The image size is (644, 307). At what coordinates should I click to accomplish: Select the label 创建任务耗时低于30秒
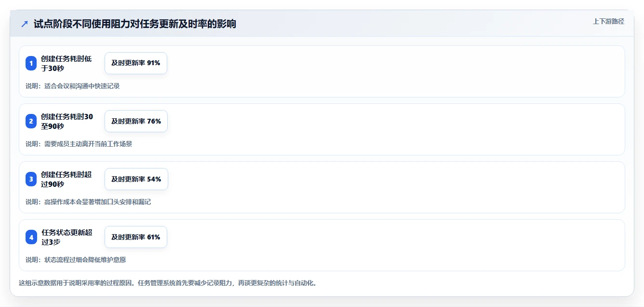tap(67, 63)
